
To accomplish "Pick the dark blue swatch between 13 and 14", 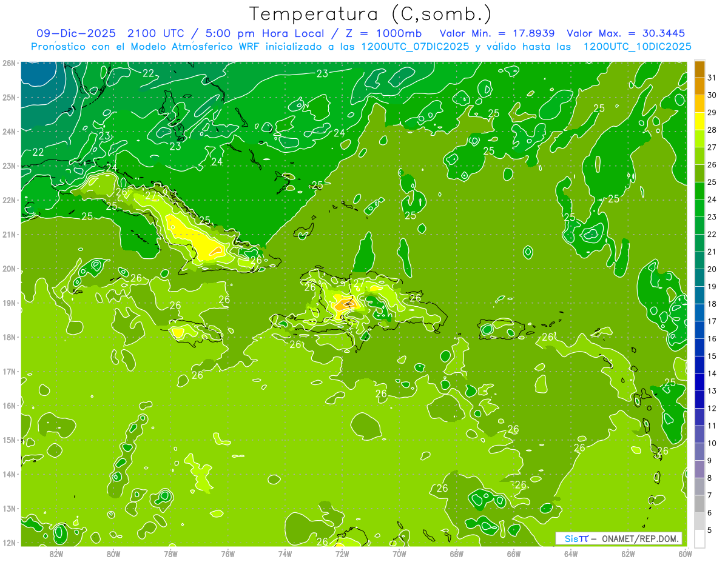I will pos(699,382).
